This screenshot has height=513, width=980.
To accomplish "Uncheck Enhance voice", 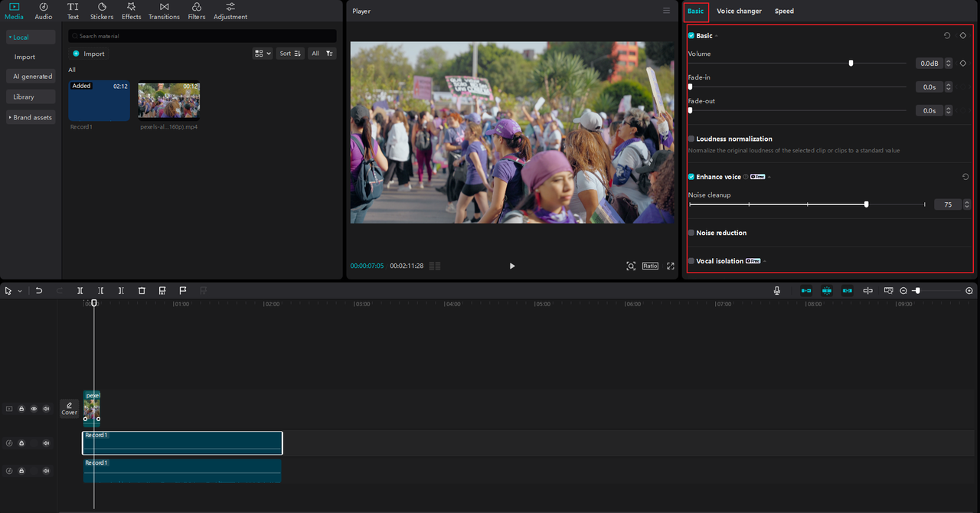I will point(691,177).
